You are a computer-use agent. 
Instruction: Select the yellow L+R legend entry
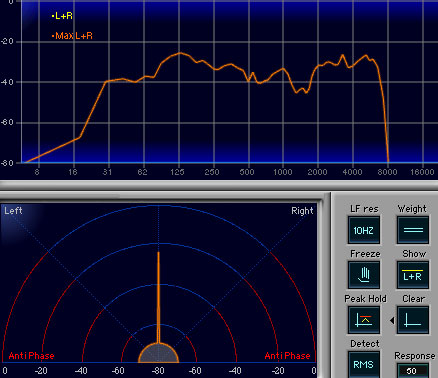click(62, 16)
